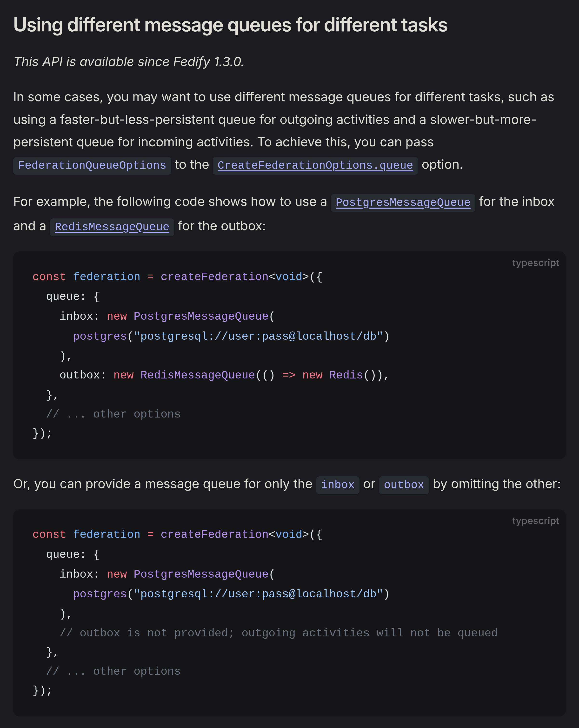Open the PostgresMessageQueue documentation link
This screenshot has height=728, width=579.
(x=403, y=202)
